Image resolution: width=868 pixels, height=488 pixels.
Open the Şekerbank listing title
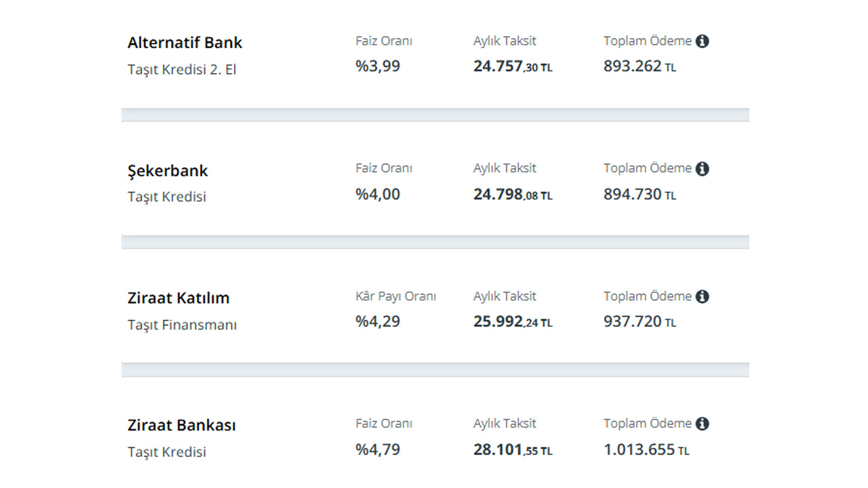167,171
